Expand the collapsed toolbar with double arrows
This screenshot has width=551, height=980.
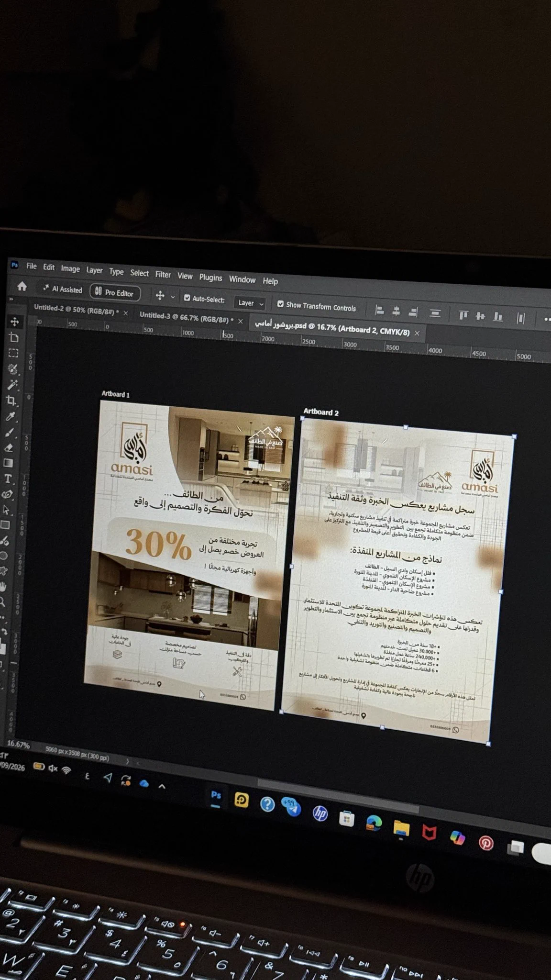(11, 300)
